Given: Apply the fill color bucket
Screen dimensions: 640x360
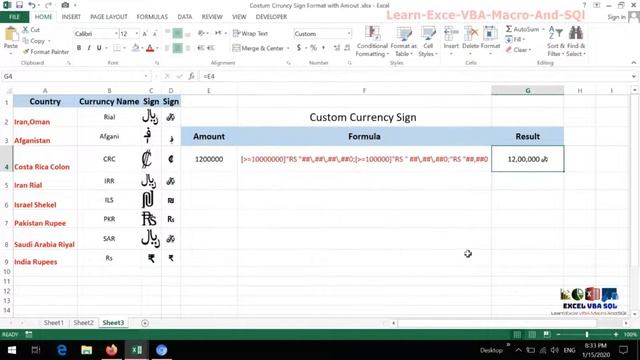Looking at the screenshot, I should click(135, 48).
